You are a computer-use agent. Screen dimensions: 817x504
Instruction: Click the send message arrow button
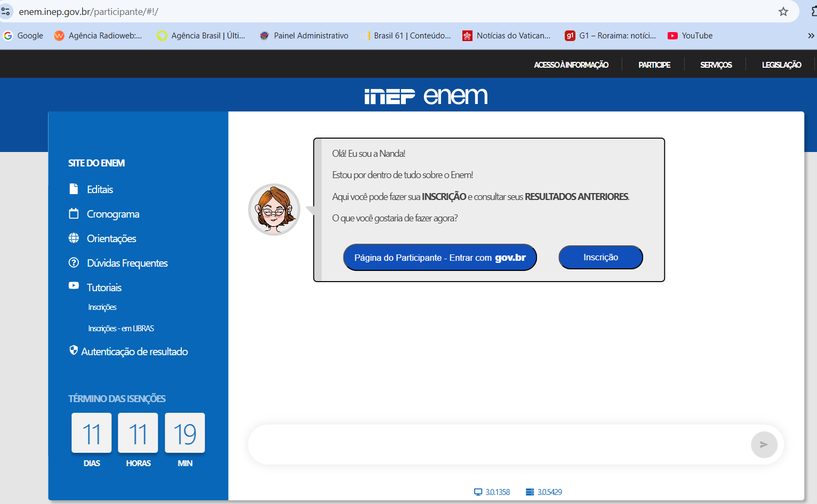tap(764, 444)
